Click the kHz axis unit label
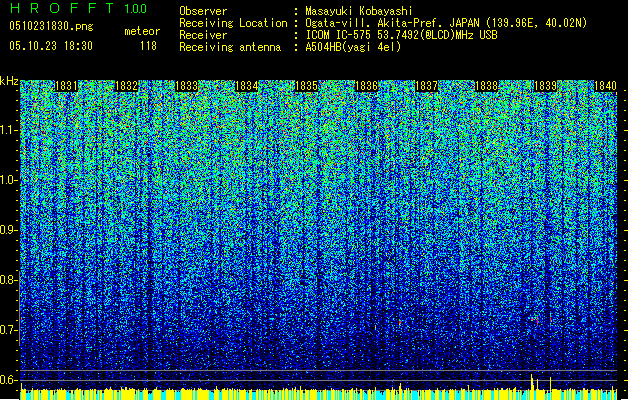Image resolution: width=629 pixels, height=400 pixels. click(9, 81)
